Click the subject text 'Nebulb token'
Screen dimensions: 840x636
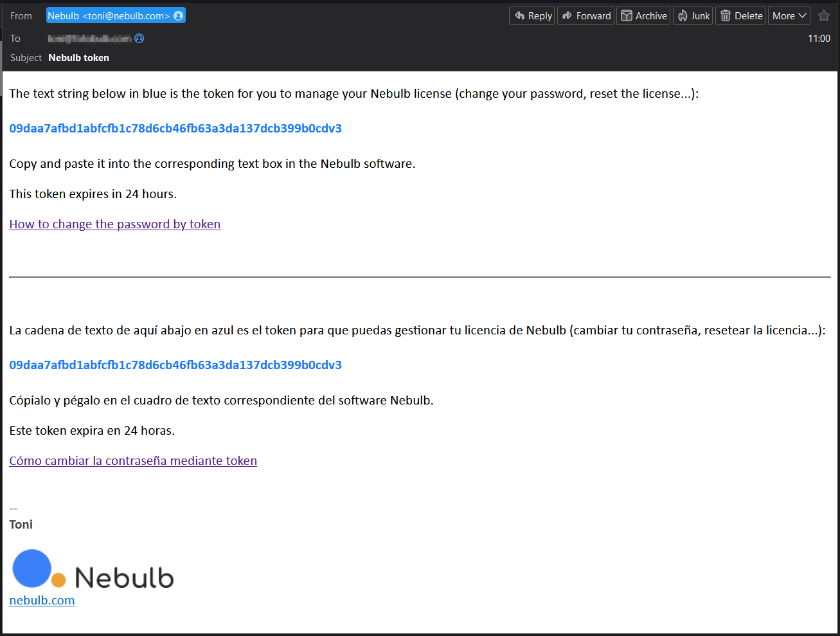tap(78, 58)
